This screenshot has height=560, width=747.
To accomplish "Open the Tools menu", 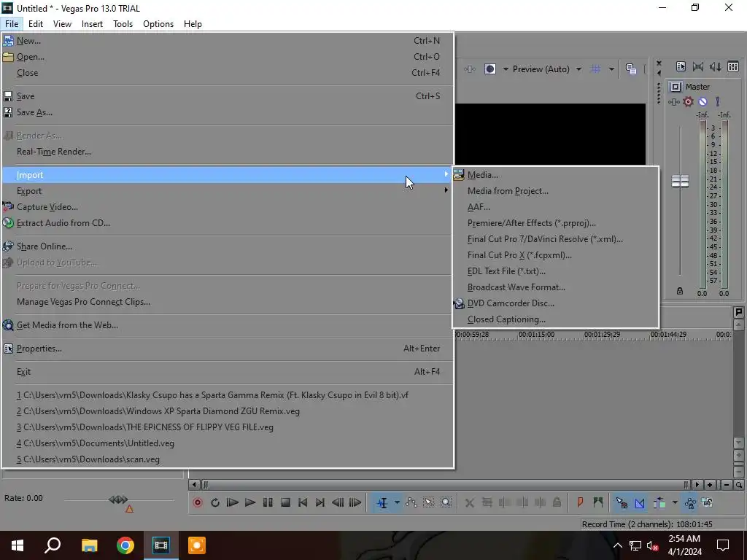I will (x=123, y=24).
